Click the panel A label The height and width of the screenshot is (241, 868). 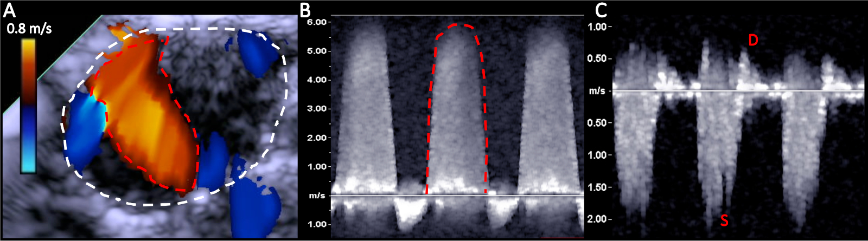pyautogui.click(x=10, y=10)
